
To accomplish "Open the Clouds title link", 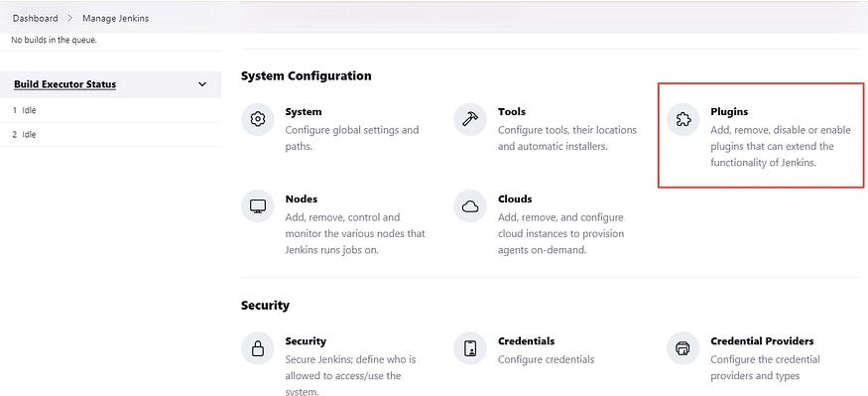I will 515,198.
